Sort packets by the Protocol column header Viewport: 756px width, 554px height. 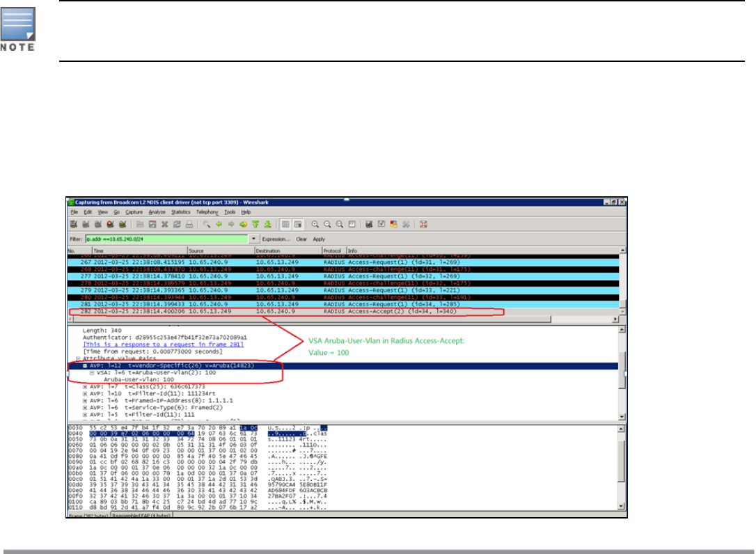click(x=334, y=251)
